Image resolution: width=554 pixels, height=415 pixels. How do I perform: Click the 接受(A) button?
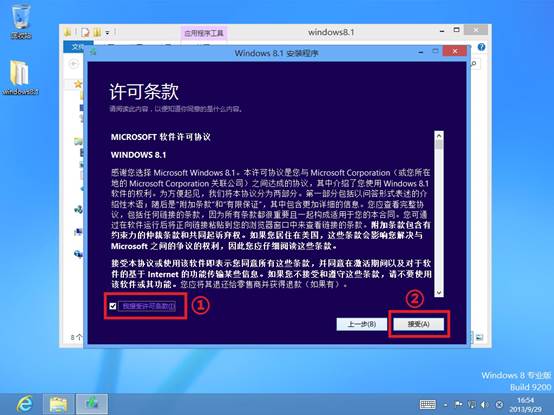(419, 324)
